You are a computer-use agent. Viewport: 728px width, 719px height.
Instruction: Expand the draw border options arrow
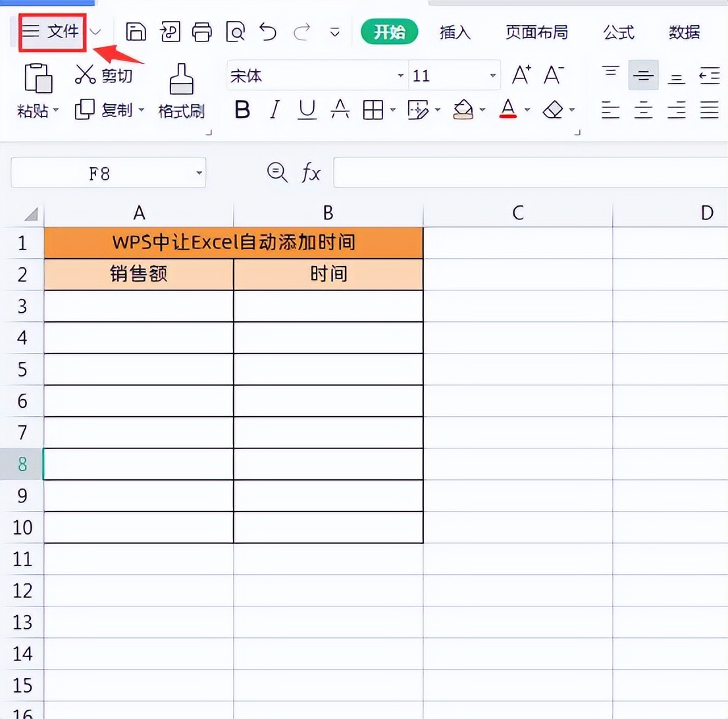point(437,110)
